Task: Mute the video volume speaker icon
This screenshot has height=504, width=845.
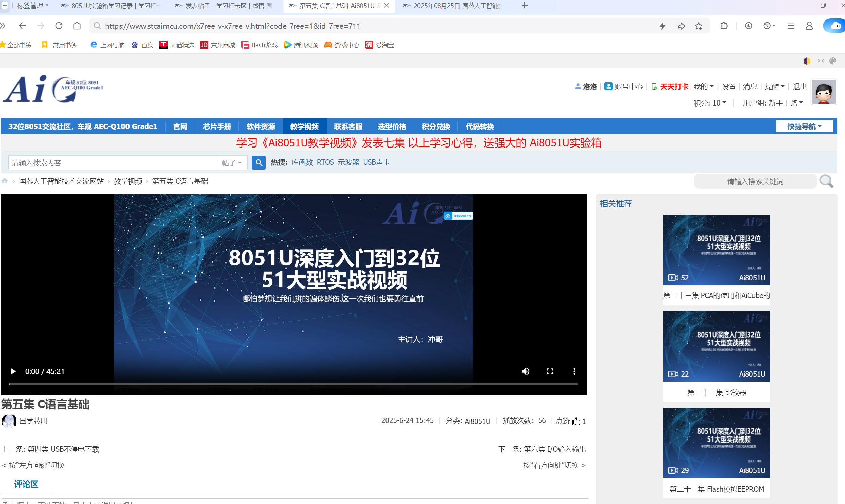Action: tap(525, 371)
